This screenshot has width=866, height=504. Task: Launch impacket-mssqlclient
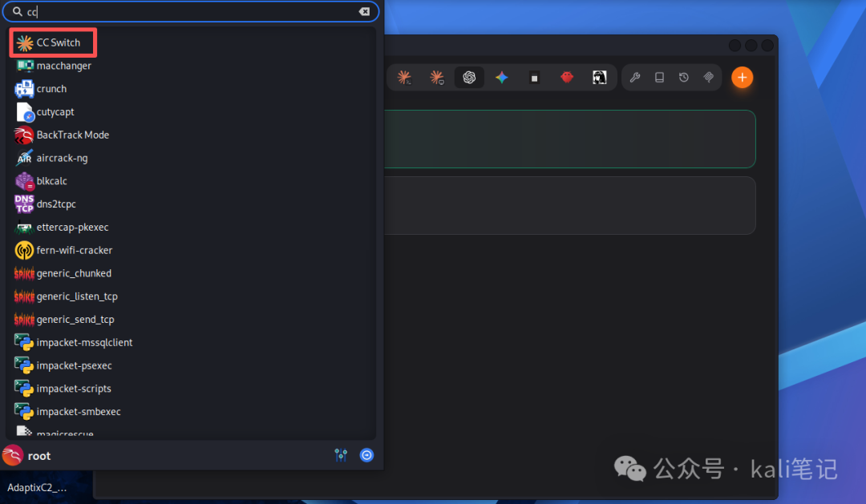pos(191,343)
